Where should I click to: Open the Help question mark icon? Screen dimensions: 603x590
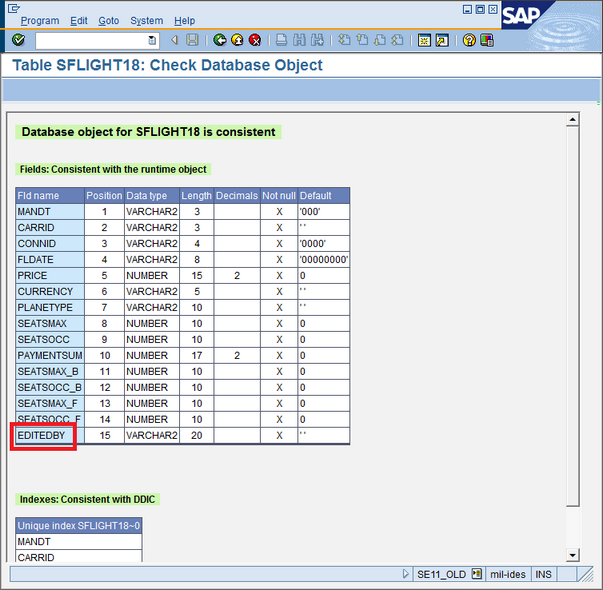pos(469,40)
